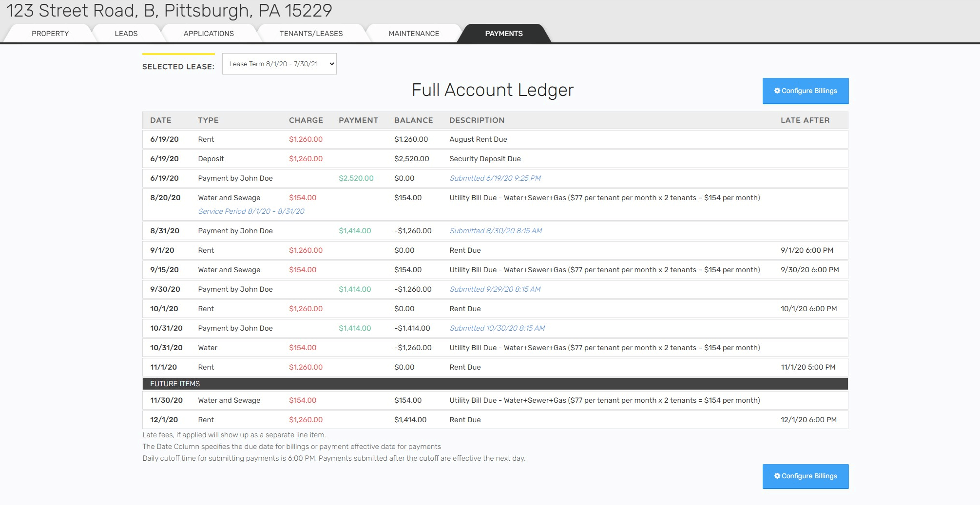Viewport: 980px width, 505px height.
Task: Click the Service Period 8/1/20 - 8/31/20 text
Action: point(251,211)
